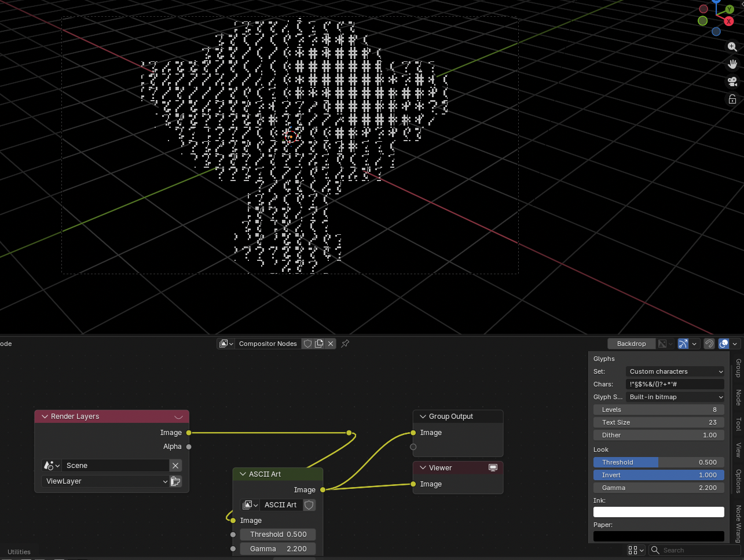Collapse the ASCII Art node
Image resolution: width=744 pixels, height=560 pixels.
[243, 474]
